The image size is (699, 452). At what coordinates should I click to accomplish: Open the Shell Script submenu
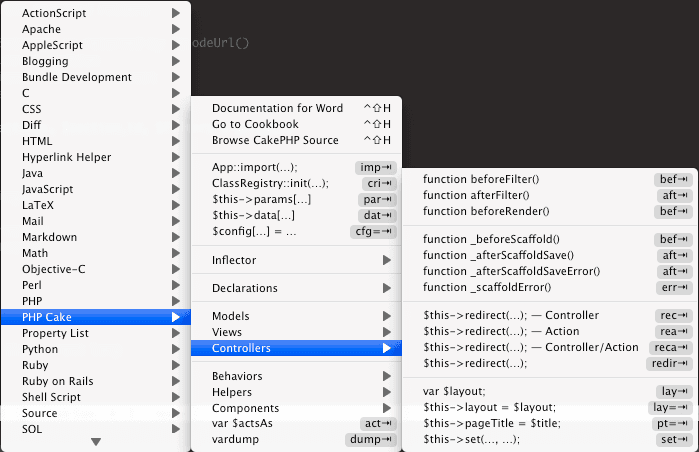click(96, 397)
